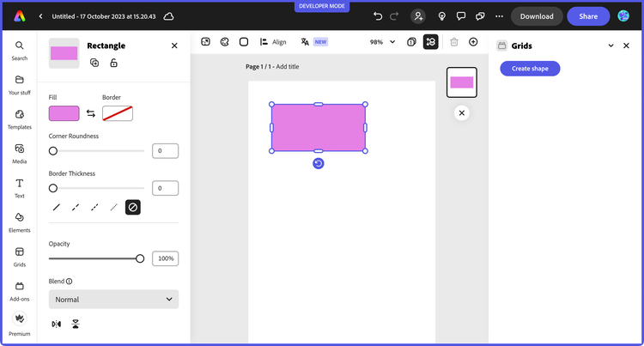The height and width of the screenshot is (346, 644).
Task: Flip the rectangle horizontally
Action: click(57, 325)
